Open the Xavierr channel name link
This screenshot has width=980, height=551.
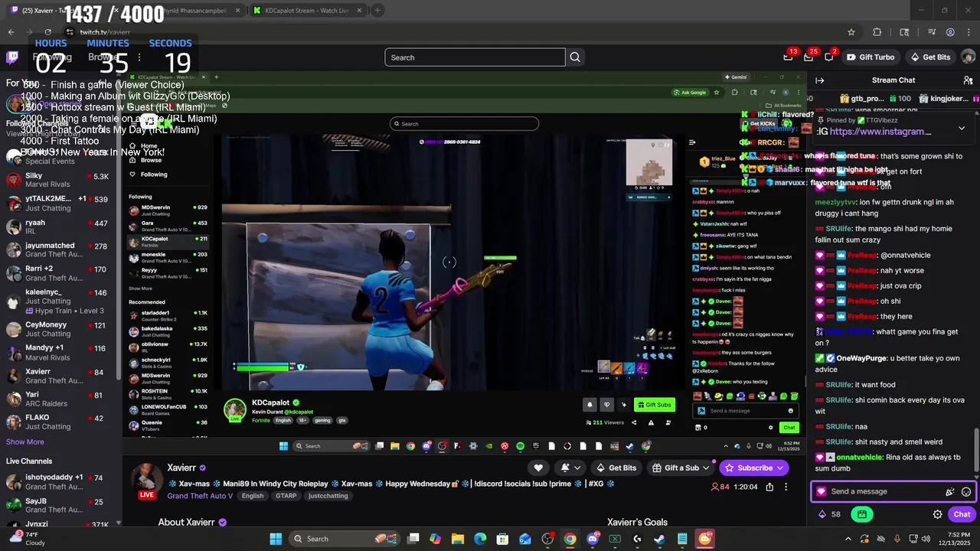point(181,468)
